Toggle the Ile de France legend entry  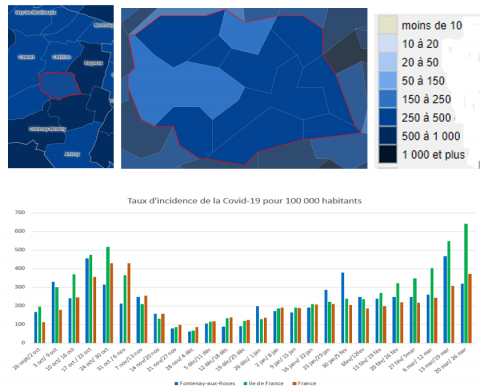click(x=264, y=383)
